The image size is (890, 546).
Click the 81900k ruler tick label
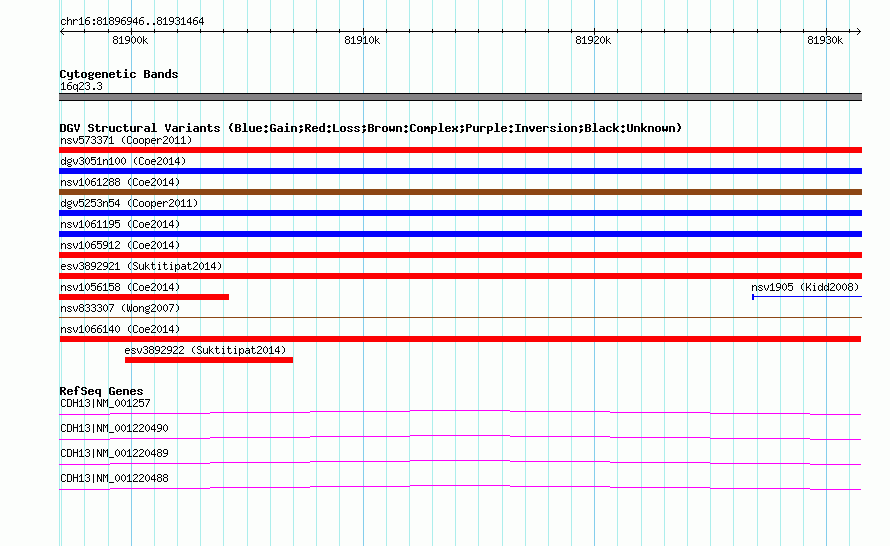point(130,40)
